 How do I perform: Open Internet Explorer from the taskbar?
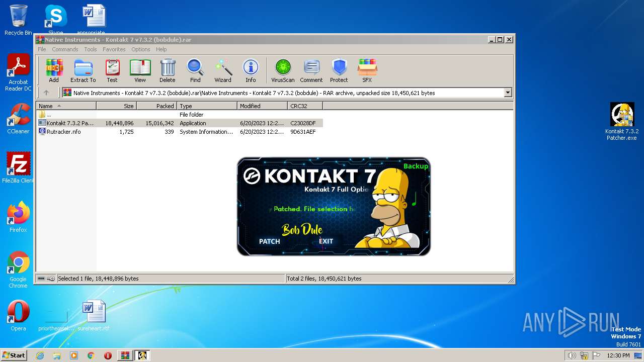click(x=40, y=355)
